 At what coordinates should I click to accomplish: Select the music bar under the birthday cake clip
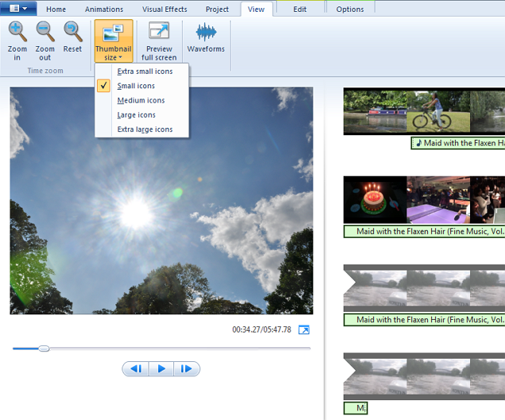tap(425, 231)
